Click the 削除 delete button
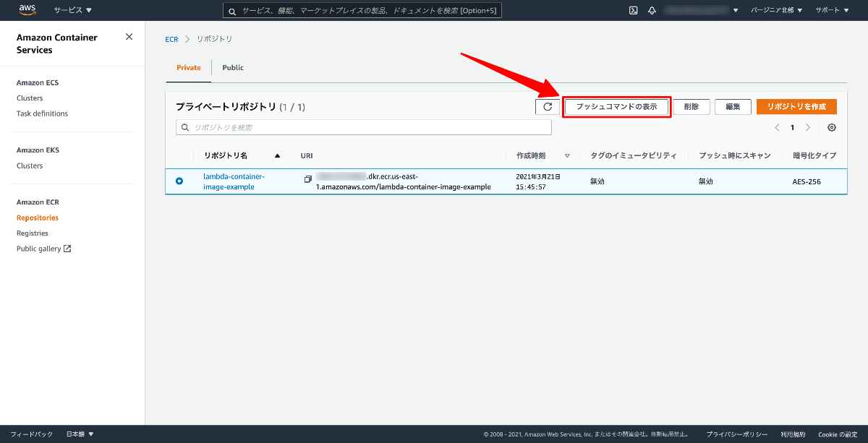This screenshot has height=443, width=868. click(x=692, y=106)
